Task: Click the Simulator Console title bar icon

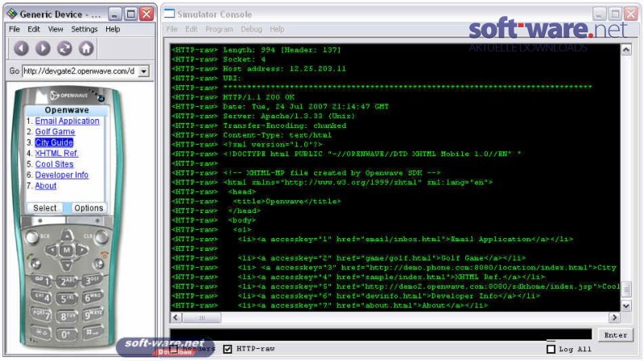Action: coord(169,14)
